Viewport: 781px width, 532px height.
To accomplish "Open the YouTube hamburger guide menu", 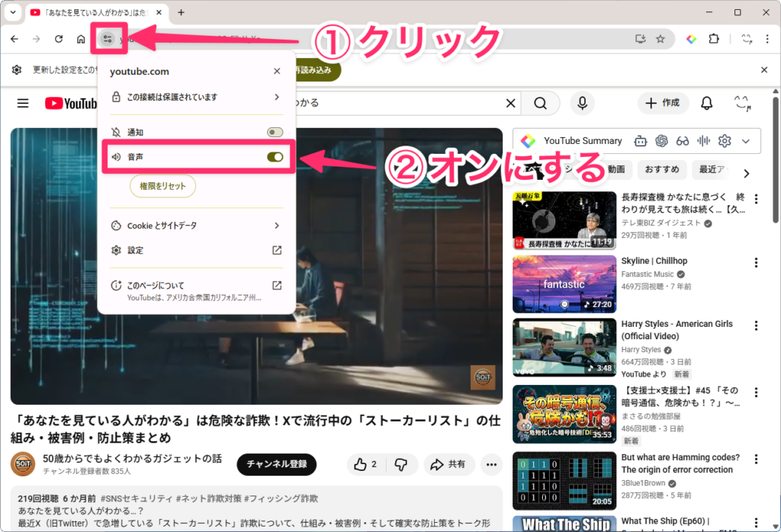I will coord(23,104).
